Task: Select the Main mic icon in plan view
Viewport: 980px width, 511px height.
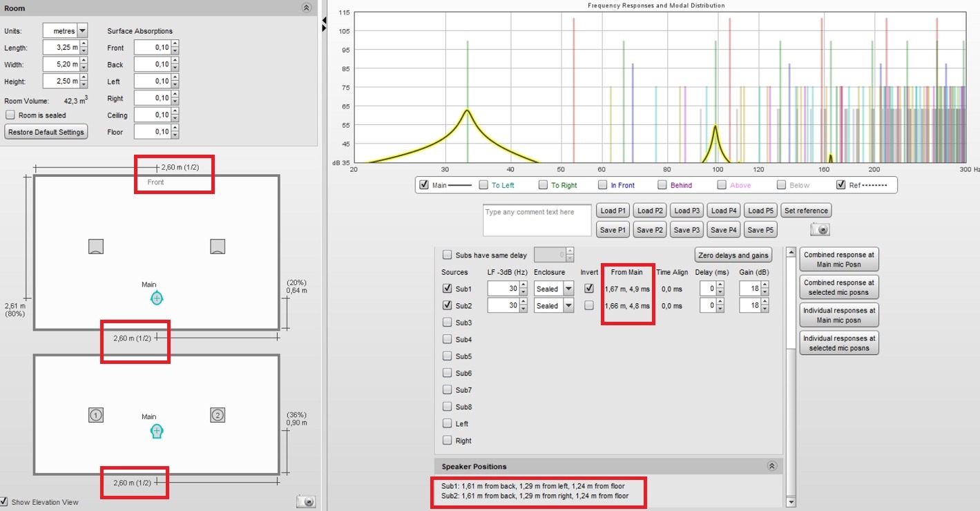Action: tap(157, 298)
